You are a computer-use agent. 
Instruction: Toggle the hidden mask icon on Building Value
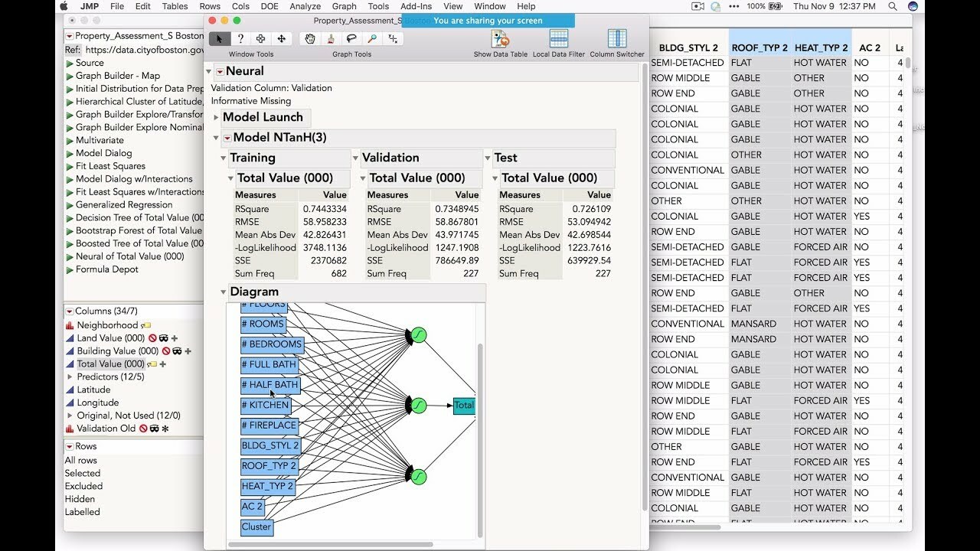(177, 352)
